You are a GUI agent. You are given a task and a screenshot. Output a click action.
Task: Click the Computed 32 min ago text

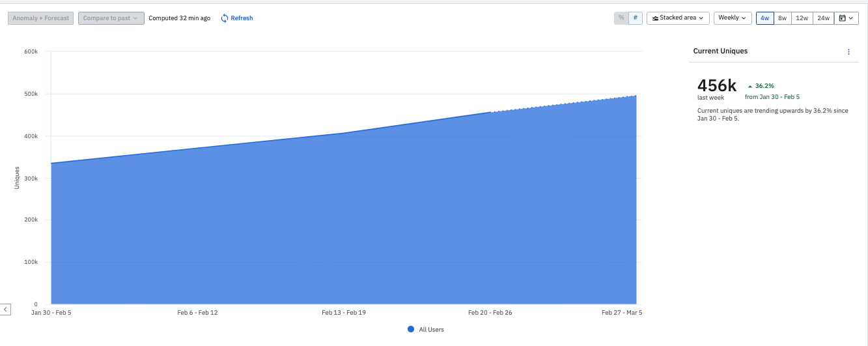(179, 18)
